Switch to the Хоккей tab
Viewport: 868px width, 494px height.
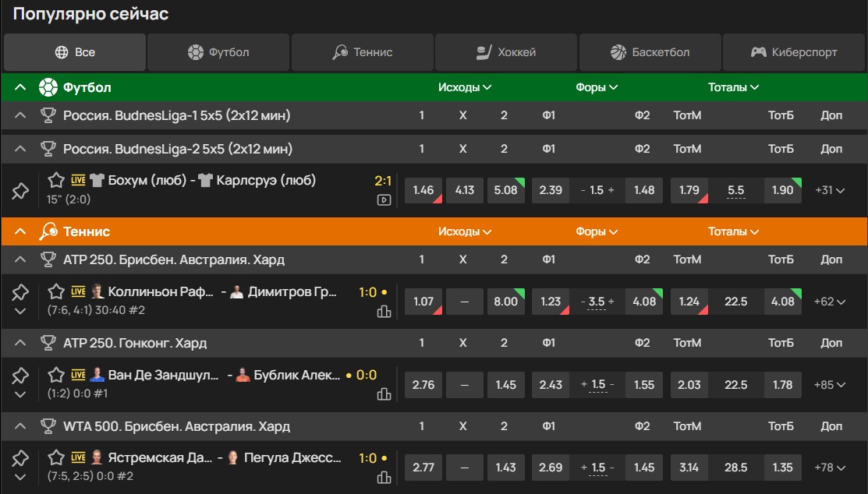click(506, 53)
